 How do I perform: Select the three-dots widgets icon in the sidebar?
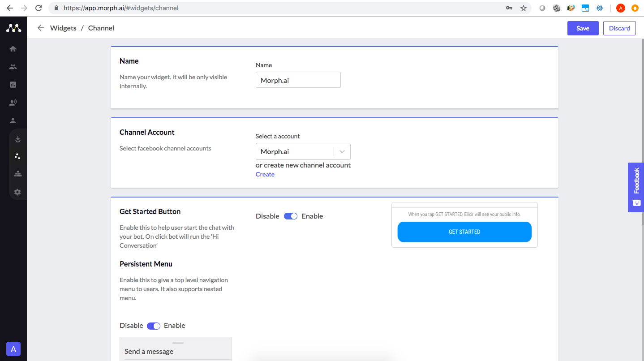point(18,156)
